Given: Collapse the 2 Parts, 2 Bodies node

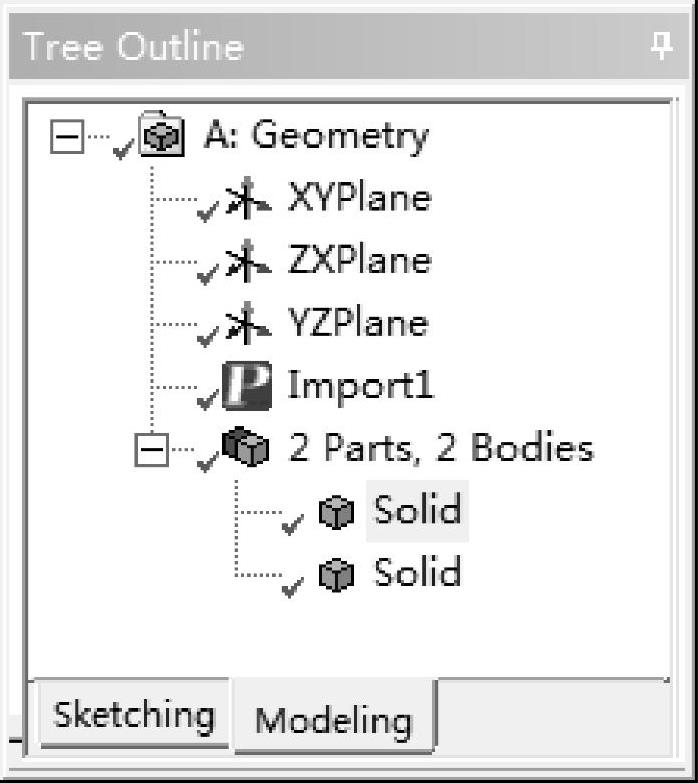Looking at the screenshot, I should coord(152,450).
